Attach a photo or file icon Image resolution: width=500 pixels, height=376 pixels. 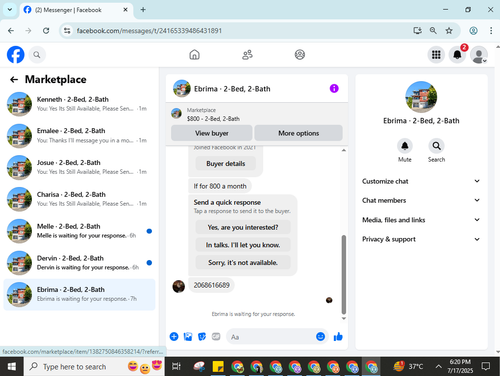(188, 337)
